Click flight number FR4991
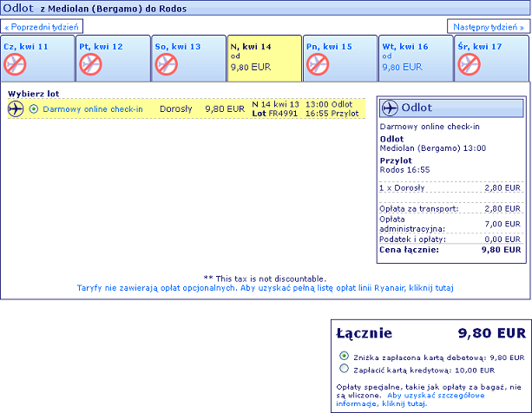 point(283,114)
